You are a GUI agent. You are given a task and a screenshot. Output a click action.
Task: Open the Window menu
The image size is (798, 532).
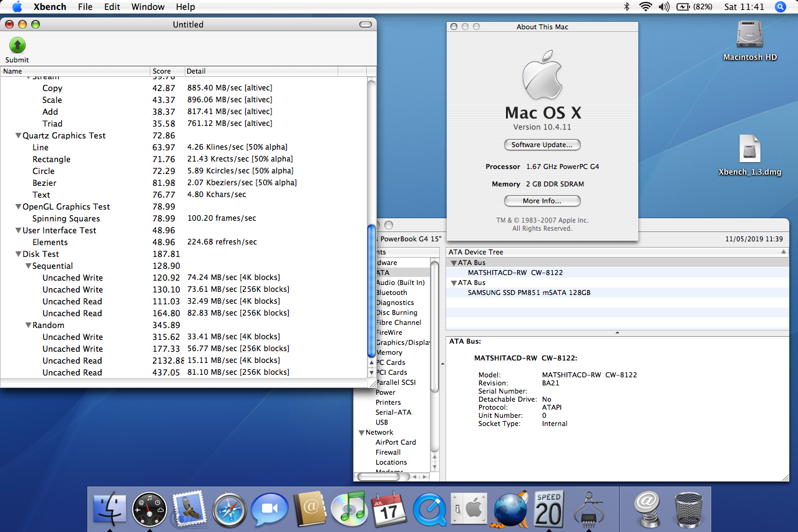148,7
